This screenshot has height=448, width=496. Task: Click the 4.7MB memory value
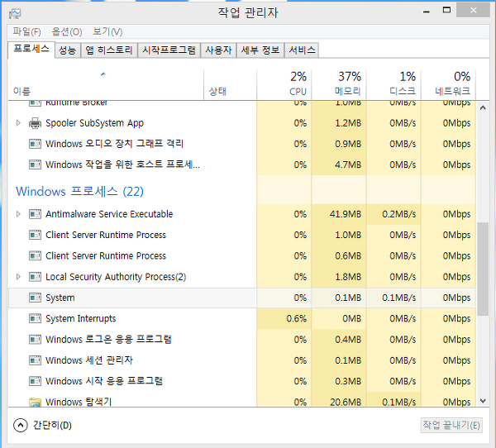point(348,164)
